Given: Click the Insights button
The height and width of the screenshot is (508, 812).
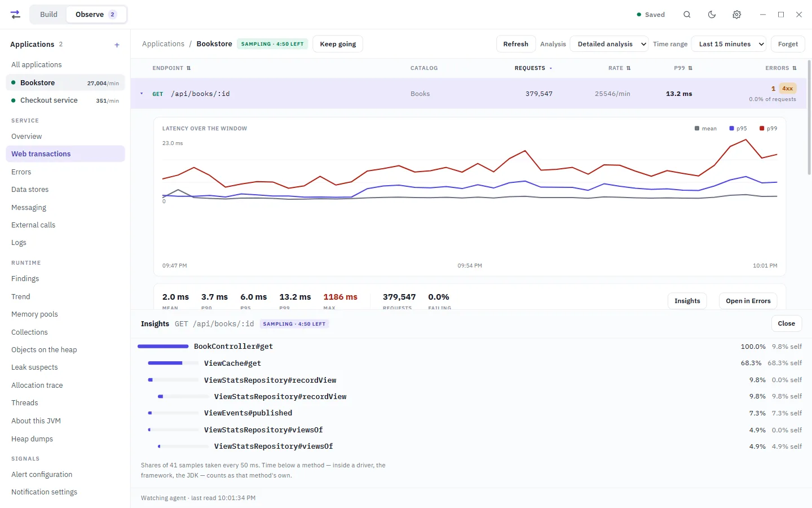Looking at the screenshot, I should (x=687, y=301).
